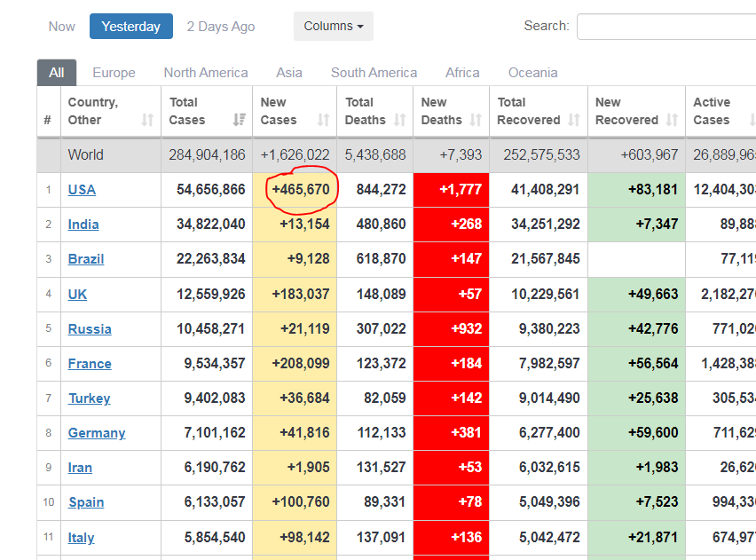Sort by New Cases column sort icon
This screenshot has height=560, width=756.
pyautogui.click(x=323, y=120)
